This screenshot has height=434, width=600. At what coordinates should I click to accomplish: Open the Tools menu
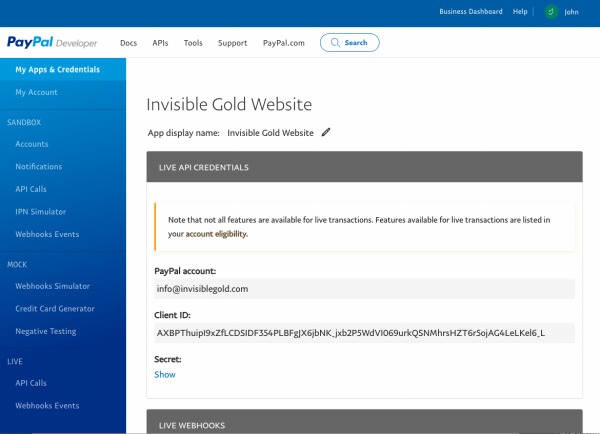click(x=193, y=43)
